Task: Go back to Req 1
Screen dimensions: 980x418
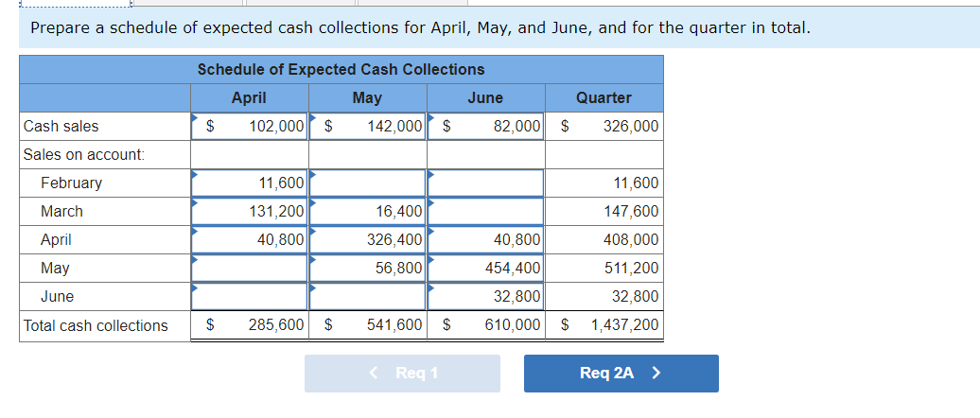Action: pos(402,373)
